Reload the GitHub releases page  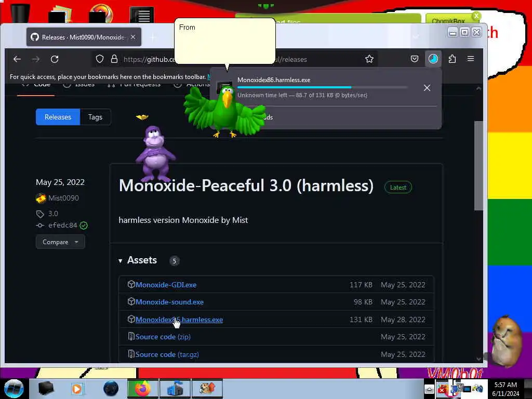point(55,59)
